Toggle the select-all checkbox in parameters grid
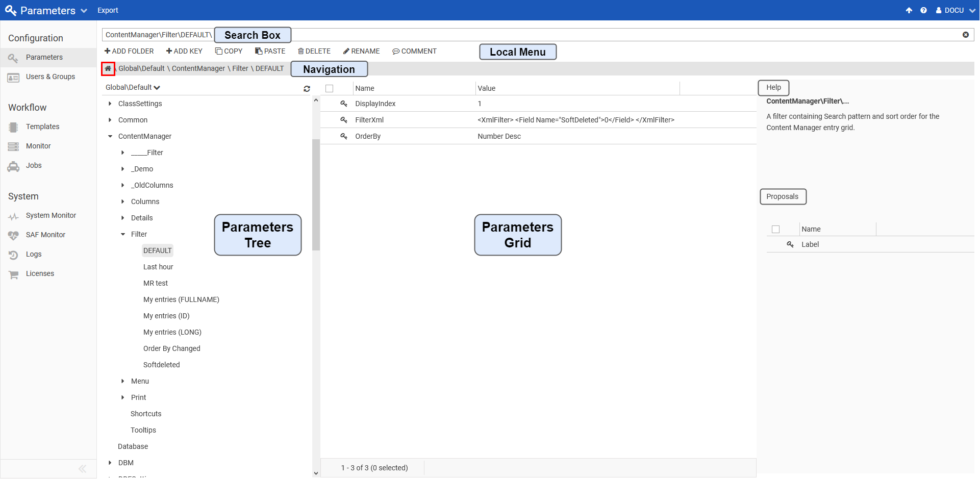The image size is (980, 479). [x=330, y=88]
